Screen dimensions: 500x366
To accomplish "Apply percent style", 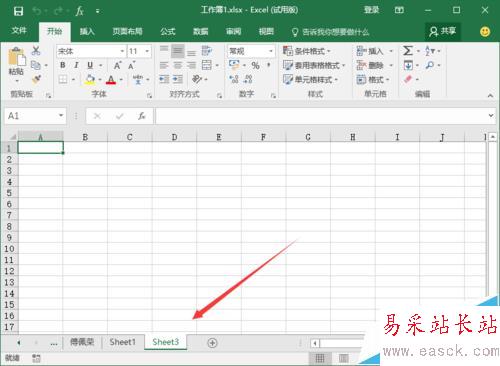I will [255, 65].
